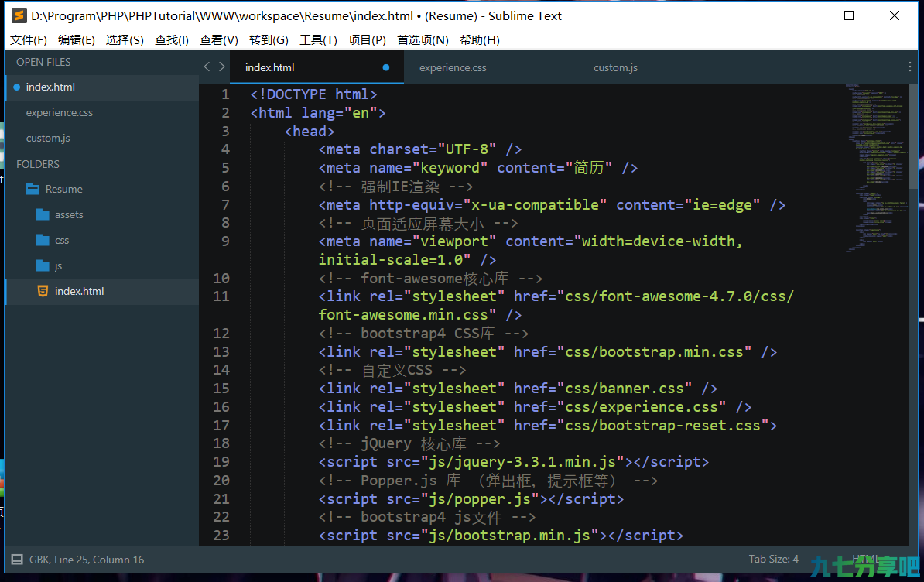Open the Tab Size: 4 selector

pyautogui.click(x=773, y=559)
